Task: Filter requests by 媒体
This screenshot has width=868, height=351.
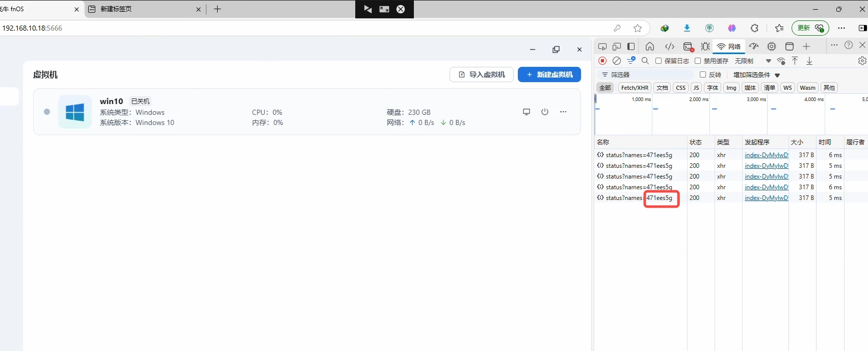Action: 750,88
